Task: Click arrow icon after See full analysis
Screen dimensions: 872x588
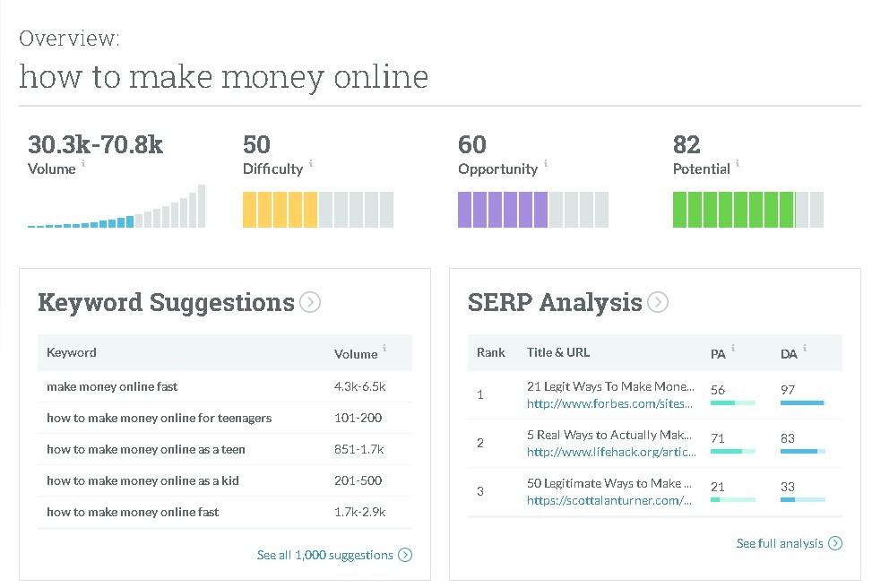Action: tap(835, 543)
